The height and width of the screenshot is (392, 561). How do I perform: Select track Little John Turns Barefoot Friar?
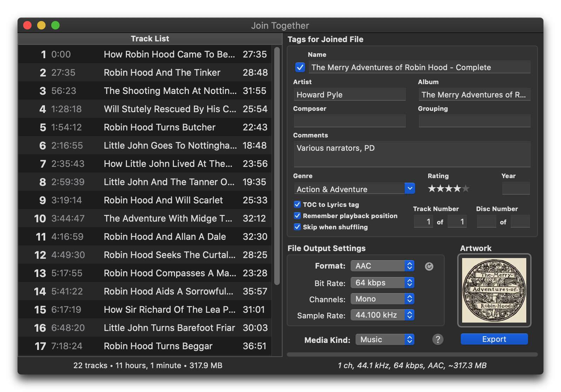point(145,327)
